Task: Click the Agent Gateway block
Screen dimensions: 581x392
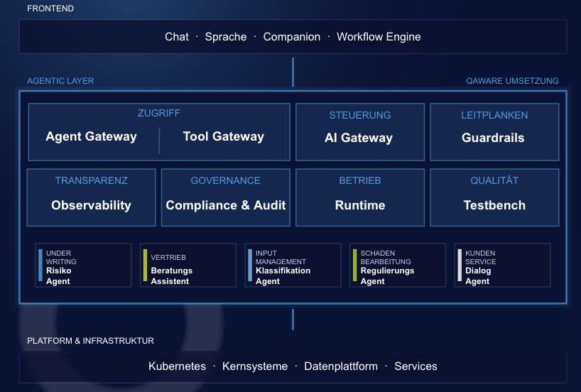Action: [91, 137]
